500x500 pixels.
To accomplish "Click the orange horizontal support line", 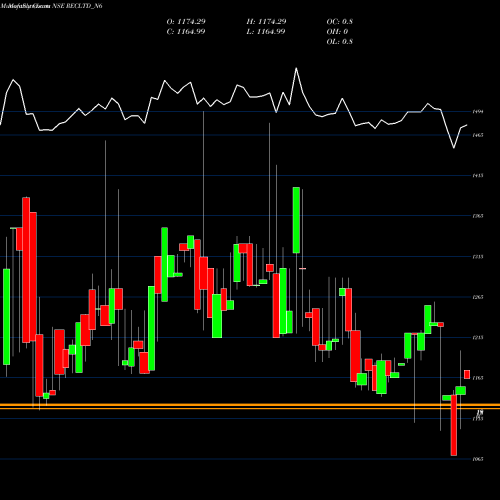I will [250, 406].
